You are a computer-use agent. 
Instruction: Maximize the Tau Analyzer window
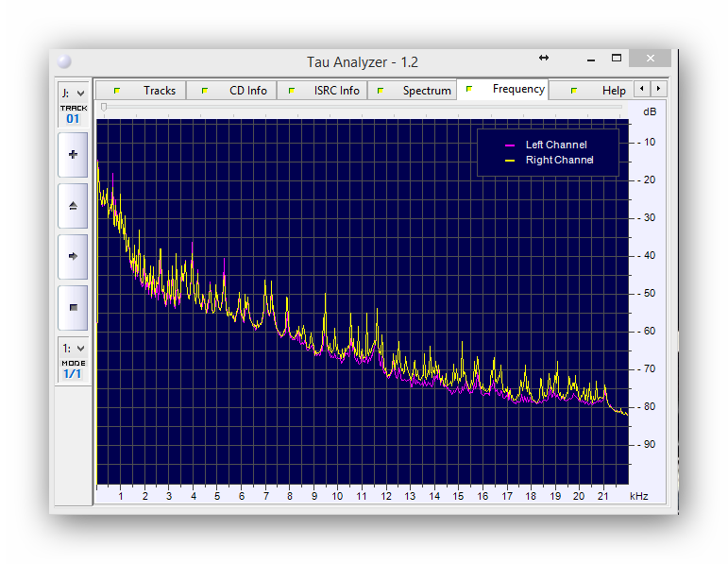[616, 58]
